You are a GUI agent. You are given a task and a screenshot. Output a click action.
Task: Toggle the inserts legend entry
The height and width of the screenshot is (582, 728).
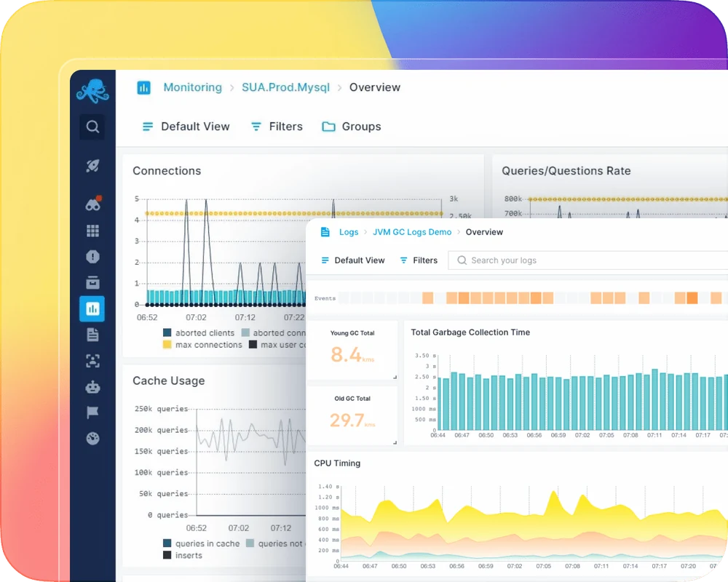183,556
